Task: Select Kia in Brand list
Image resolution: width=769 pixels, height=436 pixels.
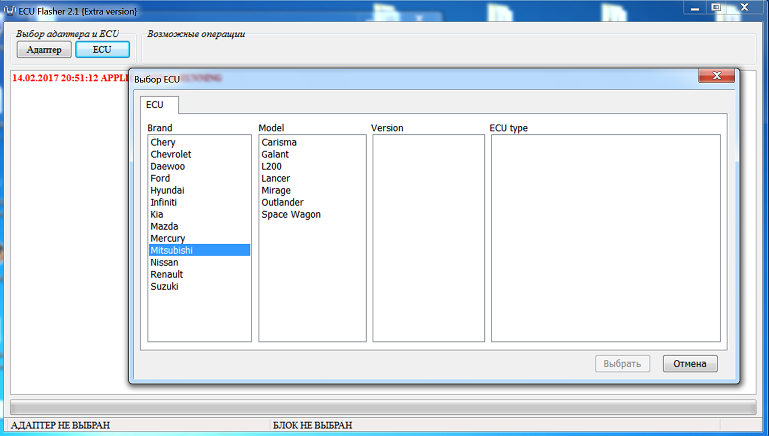Action: tap(199, 214)
